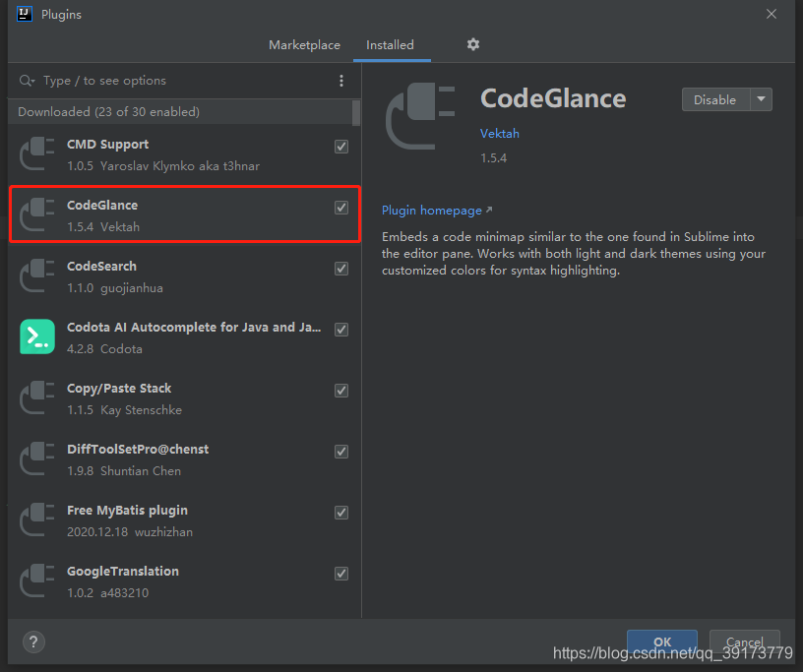Switch to the Installed tab
803x672 pixels.
coord(391,45)
